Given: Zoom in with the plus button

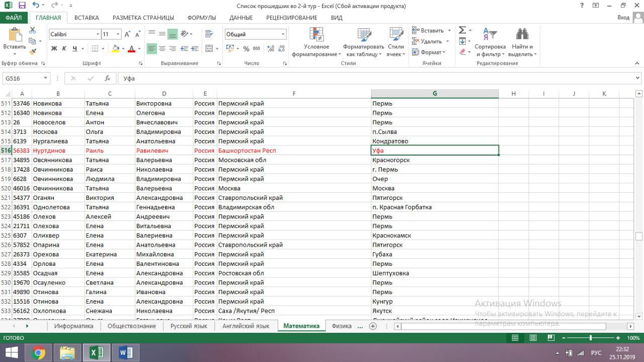Looking at the screenshot, I should point(618,338).
